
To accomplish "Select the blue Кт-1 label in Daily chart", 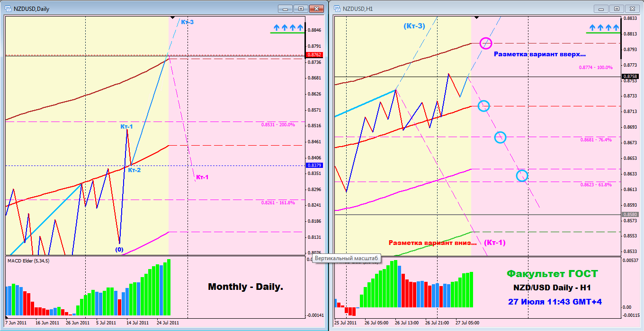I will [126, 127].
